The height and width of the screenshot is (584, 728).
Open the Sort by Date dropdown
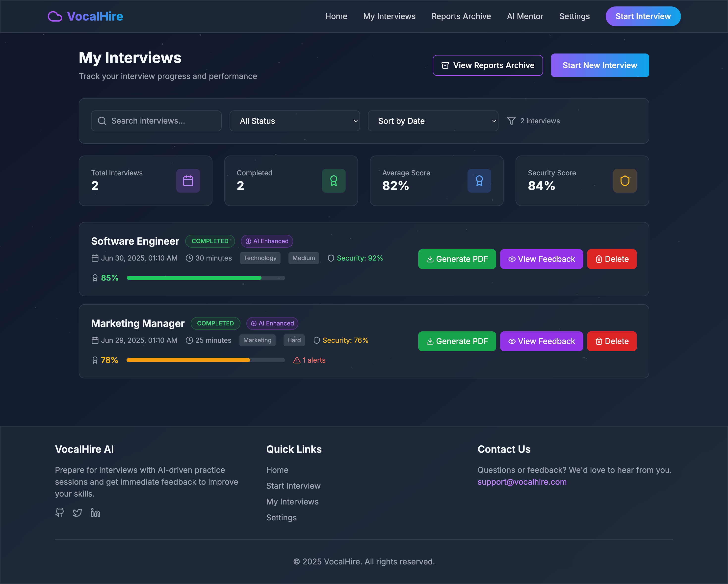(433, 121)
